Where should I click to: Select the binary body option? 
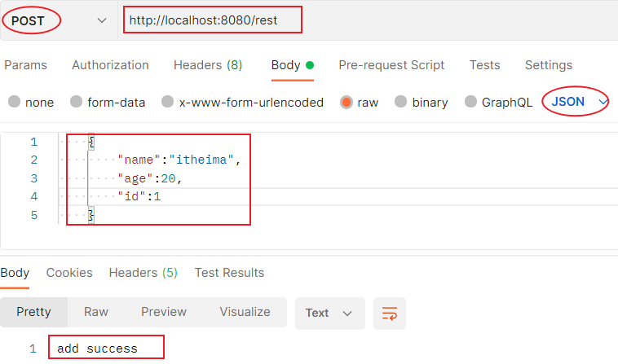tap(401, 102)
